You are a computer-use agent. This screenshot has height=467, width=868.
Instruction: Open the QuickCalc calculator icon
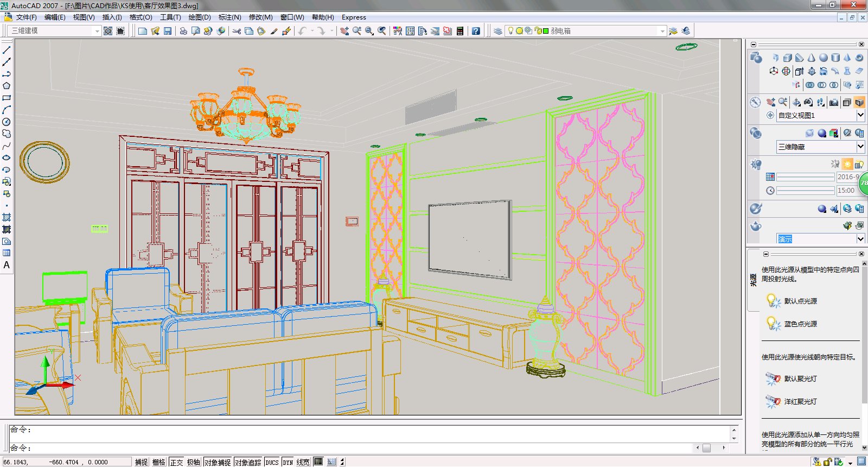[460, 31]
